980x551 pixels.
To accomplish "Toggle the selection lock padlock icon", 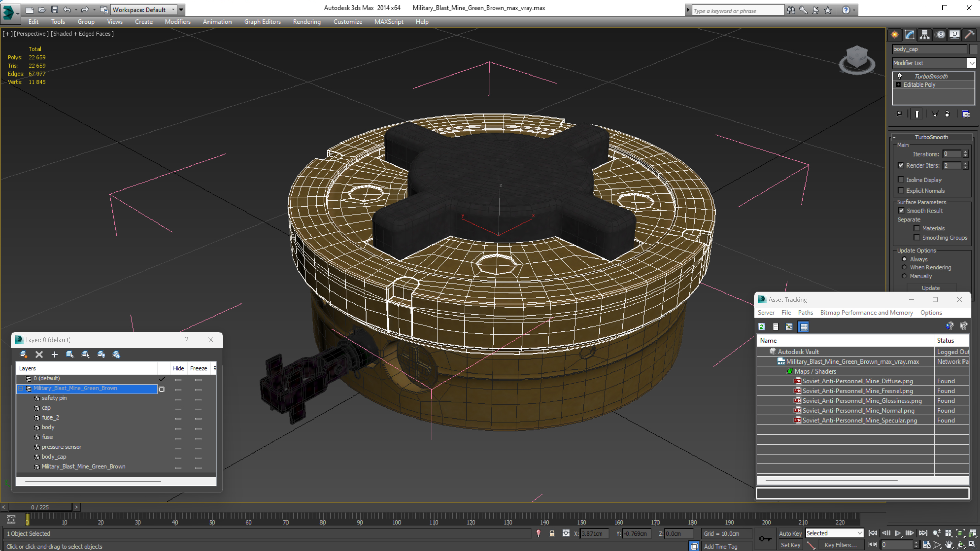I will point(552,533).
